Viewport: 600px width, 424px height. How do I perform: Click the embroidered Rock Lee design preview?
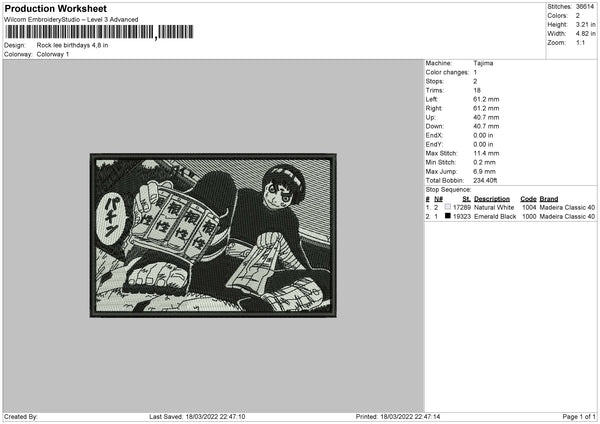click(213, 236)
